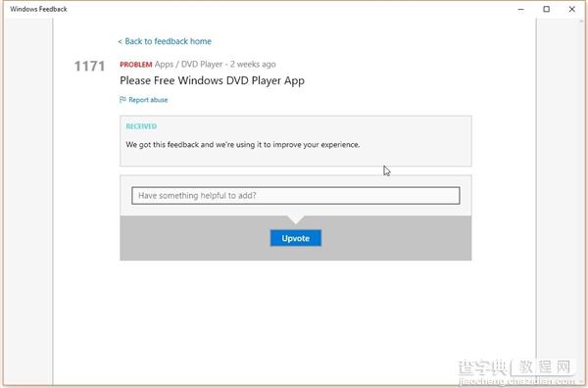This screenshot has height=388, width=588.
Task: Click the 'Apps / DVD Player' category text
Action: 188,64
